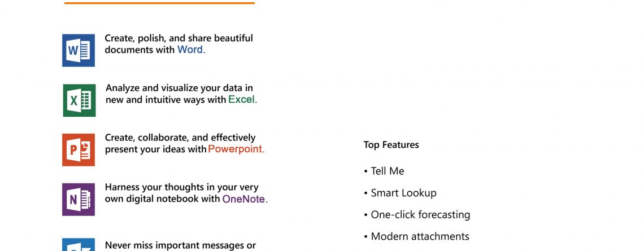Click the orange PowerPoint app icon
This screenshot has height=251, width=644.
[79, 150]
